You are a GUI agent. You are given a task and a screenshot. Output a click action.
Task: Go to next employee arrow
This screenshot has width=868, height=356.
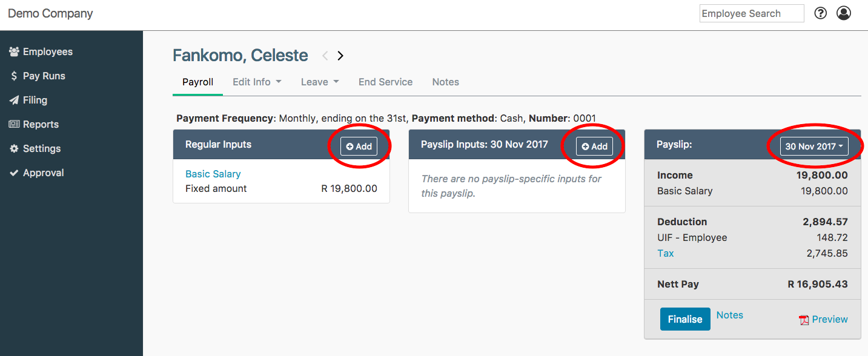coord(340,56)
